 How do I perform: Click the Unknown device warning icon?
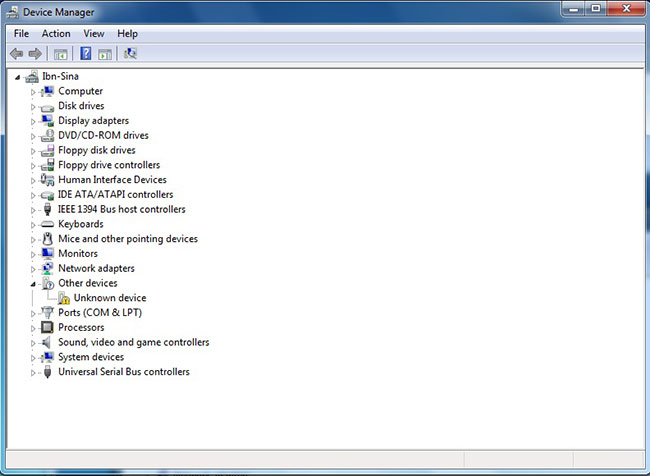pos(63,298)
